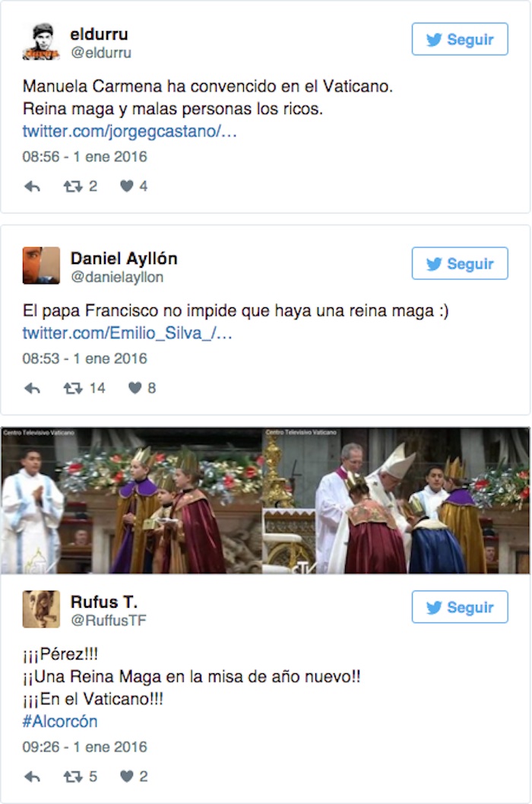The height and width of the screenshot is (804, 532).
Task: Like Daniel Ayllón's tweet with 8 likes
Action: click(135, 388)
